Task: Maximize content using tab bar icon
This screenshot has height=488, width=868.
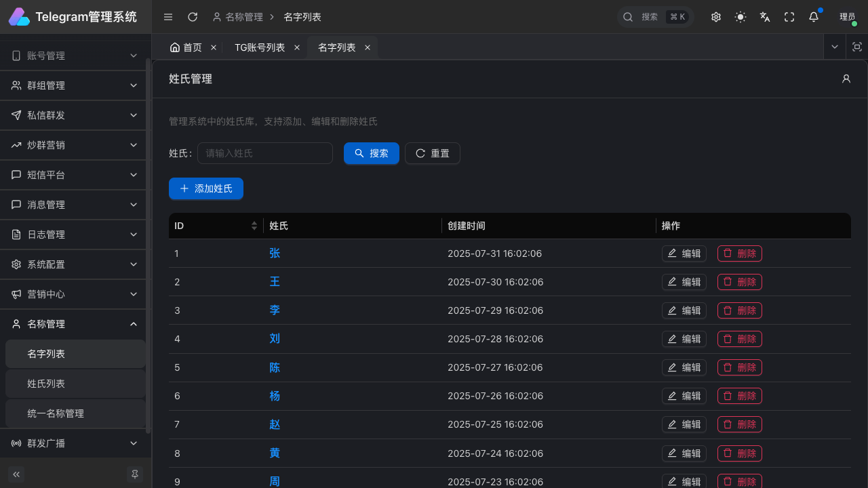Action: coord(856,47)
